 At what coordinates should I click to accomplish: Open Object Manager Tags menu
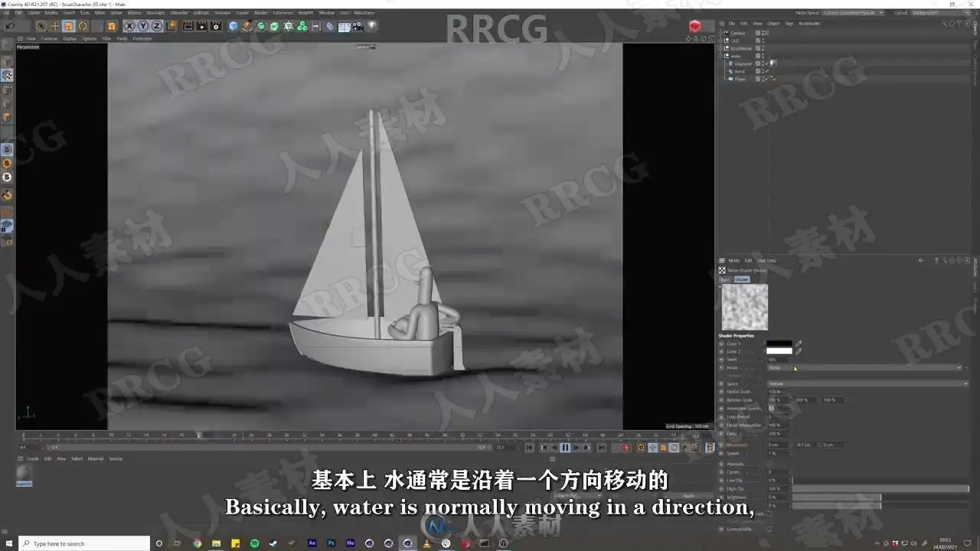point(789,23)
